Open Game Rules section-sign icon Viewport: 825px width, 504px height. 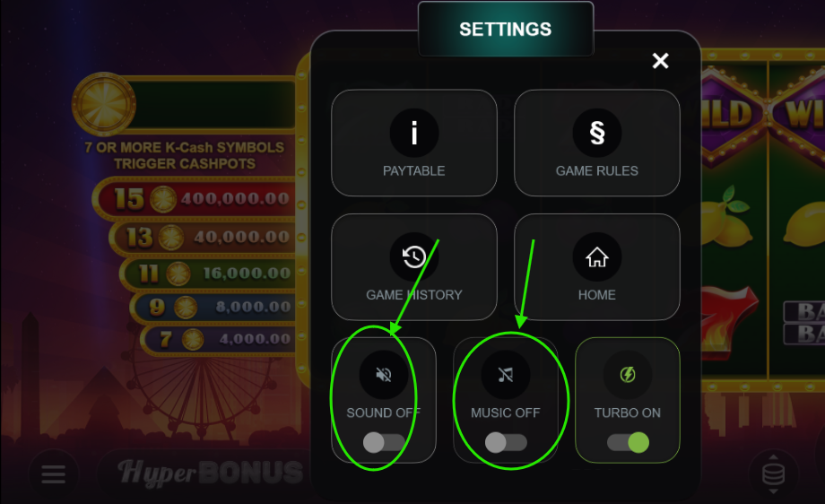pos(596,133)
